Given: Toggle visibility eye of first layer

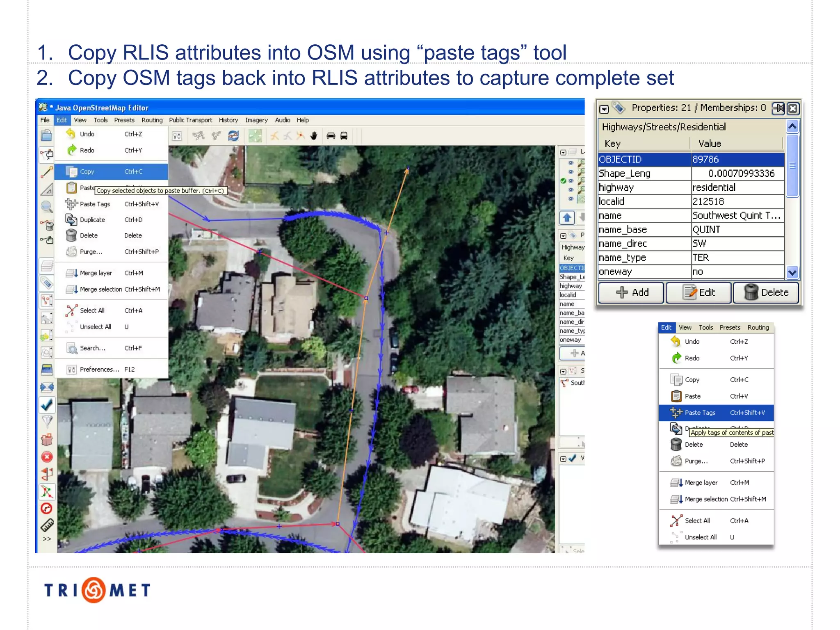Looking at the screenshot, I should 570,163.
